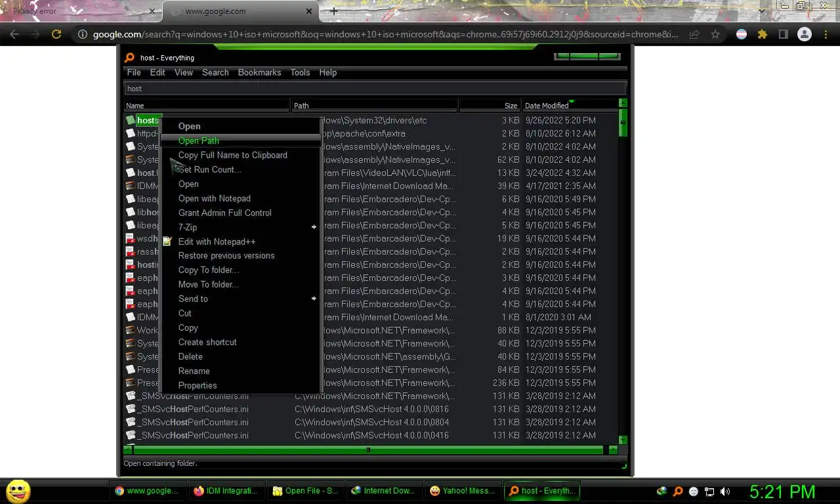Choose Restore previous versions
The height and width of the screenshot is (504, 840).
click(240, 255)
